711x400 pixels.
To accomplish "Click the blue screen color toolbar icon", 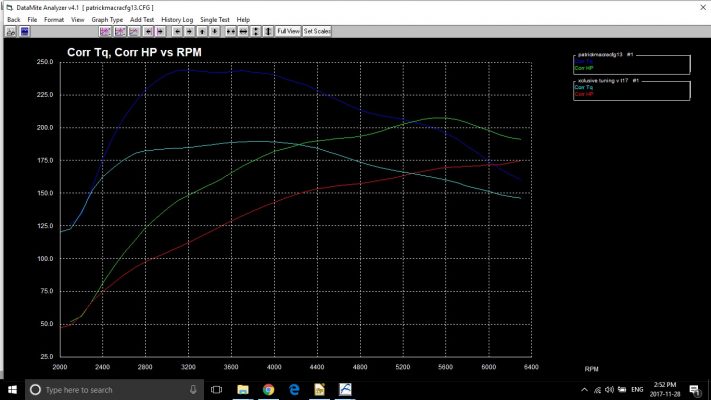I will point(24,31).
